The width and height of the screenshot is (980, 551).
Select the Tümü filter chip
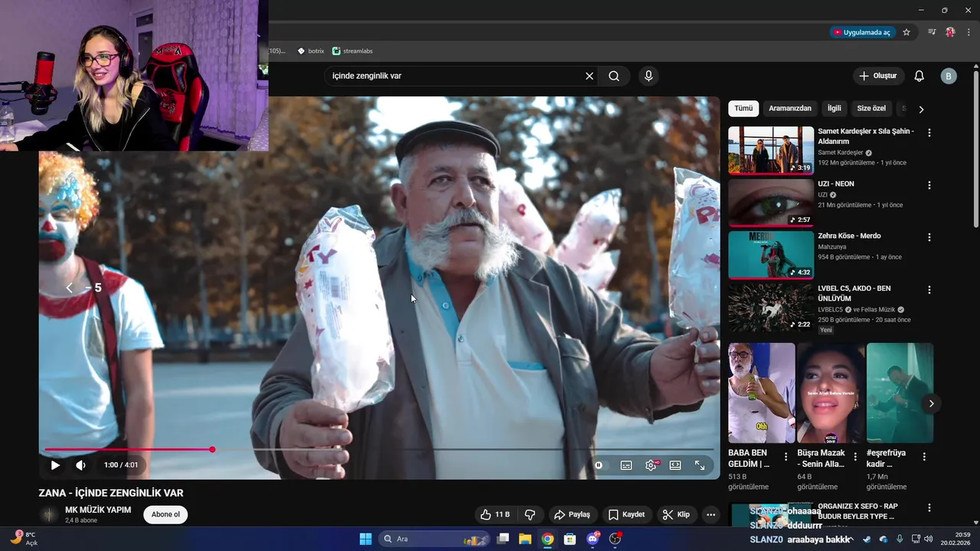click(x=743, y=109)
